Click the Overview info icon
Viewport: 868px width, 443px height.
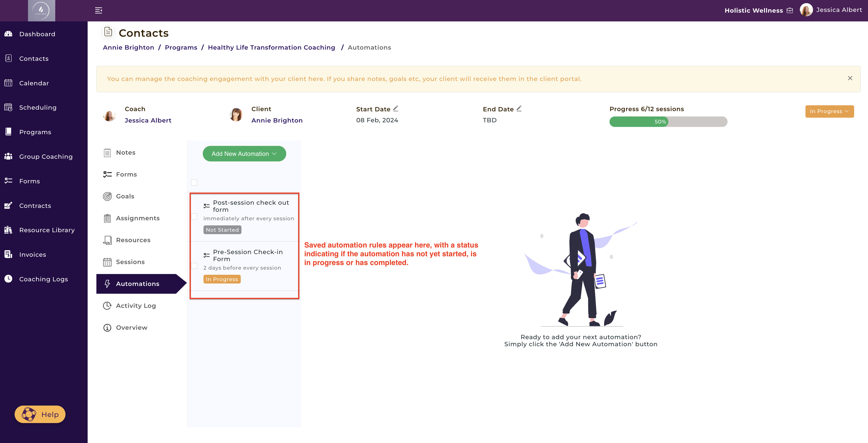(x=107, y=328)
